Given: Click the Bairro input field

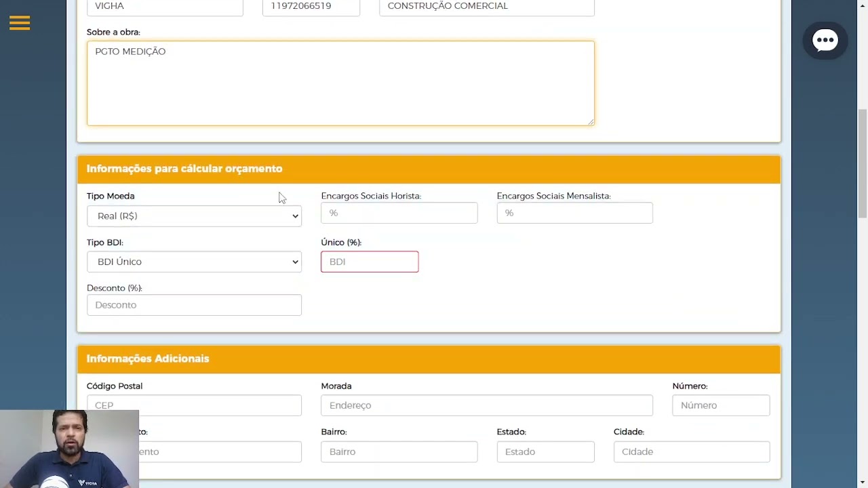Looking at the screenshot, I should point(399,451).
